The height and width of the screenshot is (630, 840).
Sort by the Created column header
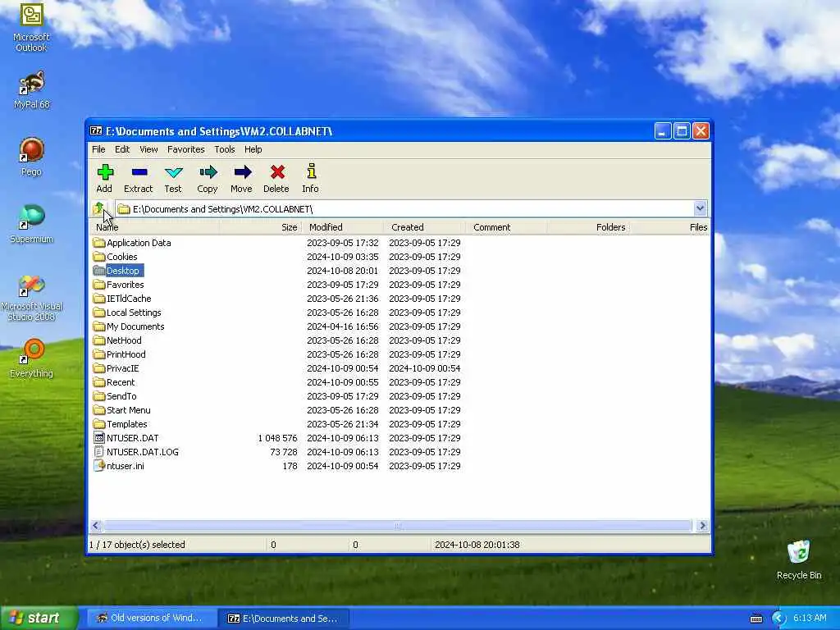pyautogui.click(x=425, y=227)
